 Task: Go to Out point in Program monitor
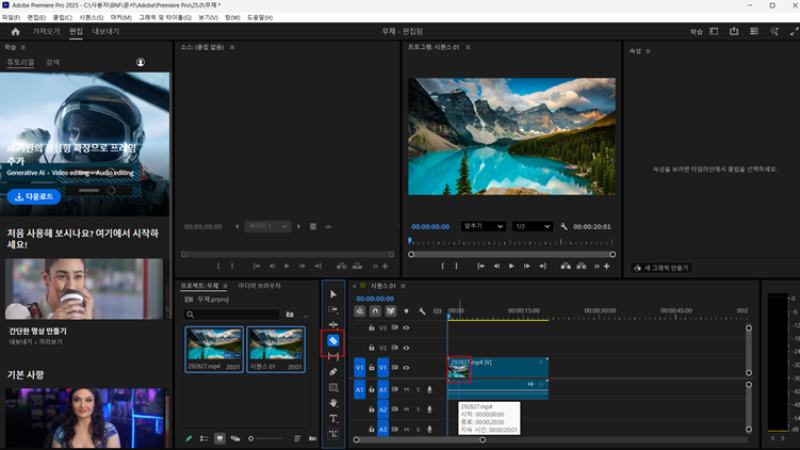[542, 266]
